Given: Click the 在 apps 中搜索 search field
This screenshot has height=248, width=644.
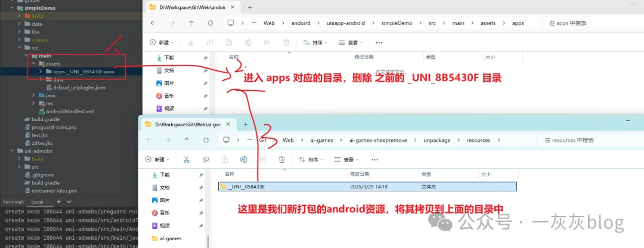Looking at the screenshot, I should 590,23.
